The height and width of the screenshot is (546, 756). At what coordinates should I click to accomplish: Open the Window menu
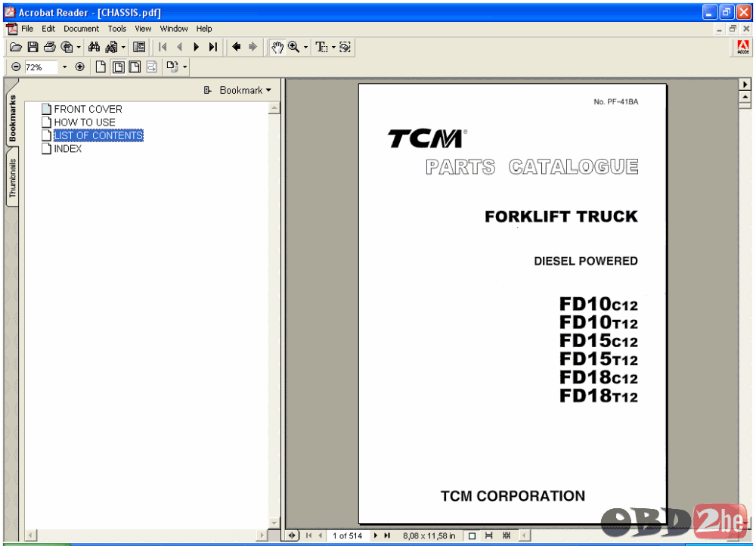click(x=174, y=29)
